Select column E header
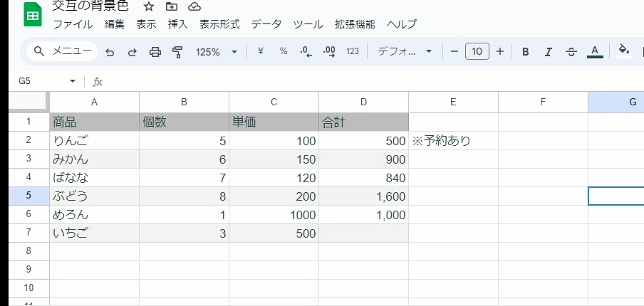 453,102
